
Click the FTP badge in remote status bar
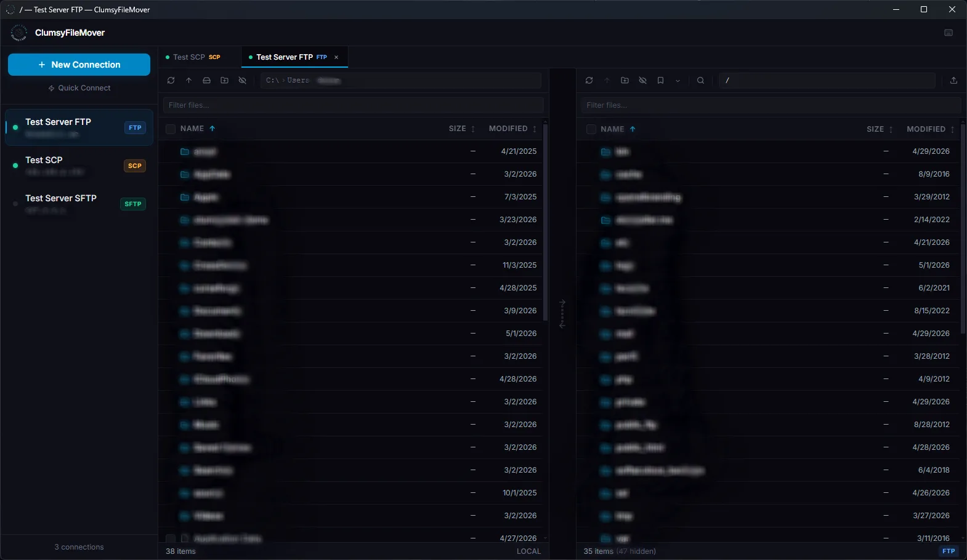pyautogui.click(x=949, y=551)
